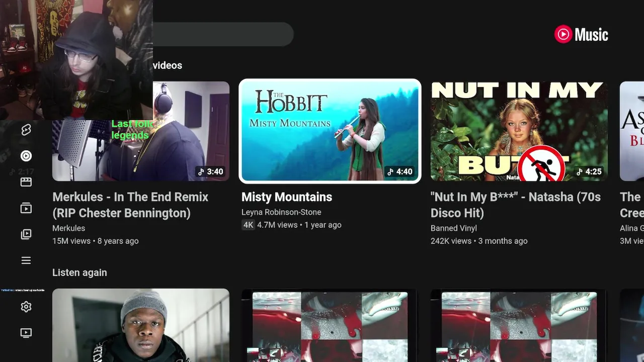Click the TV screen icon below the settings gear

[x=26, y=333]
